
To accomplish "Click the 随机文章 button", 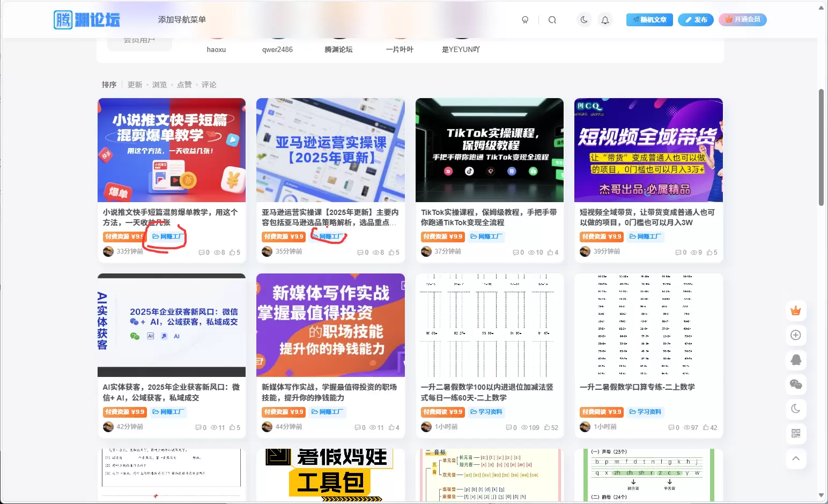I will click(x=649, y=20).
